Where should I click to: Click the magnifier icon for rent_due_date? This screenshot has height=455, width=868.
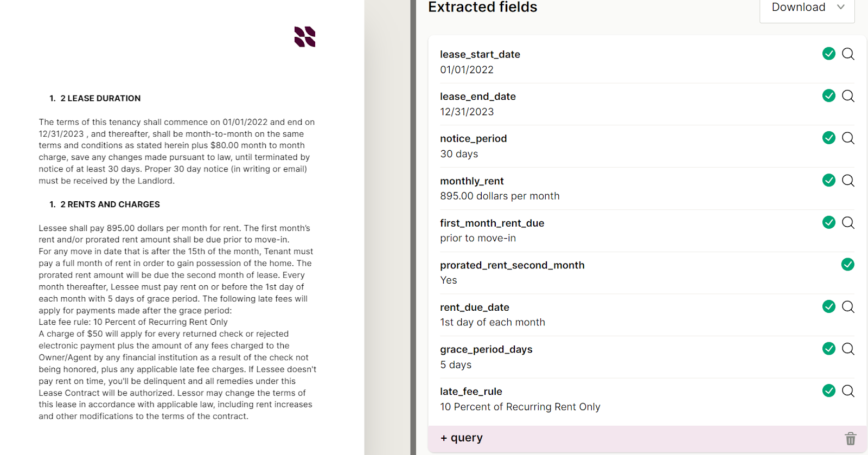pos(848,307)
